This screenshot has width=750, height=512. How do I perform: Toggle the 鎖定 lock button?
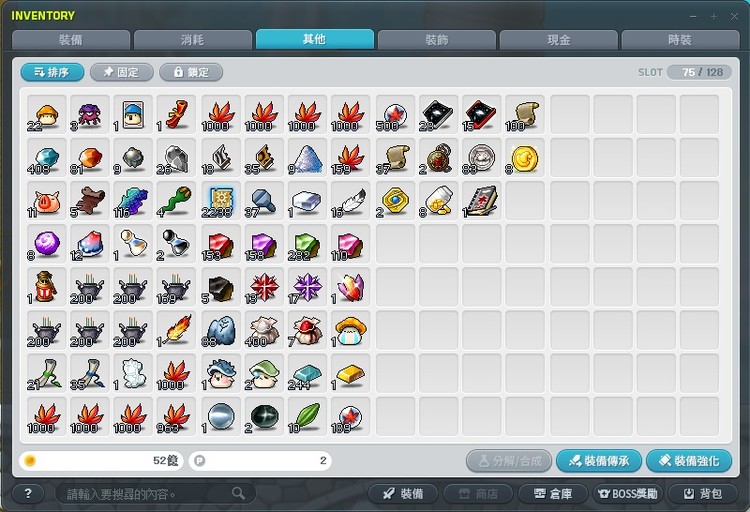tap(191, 72)
